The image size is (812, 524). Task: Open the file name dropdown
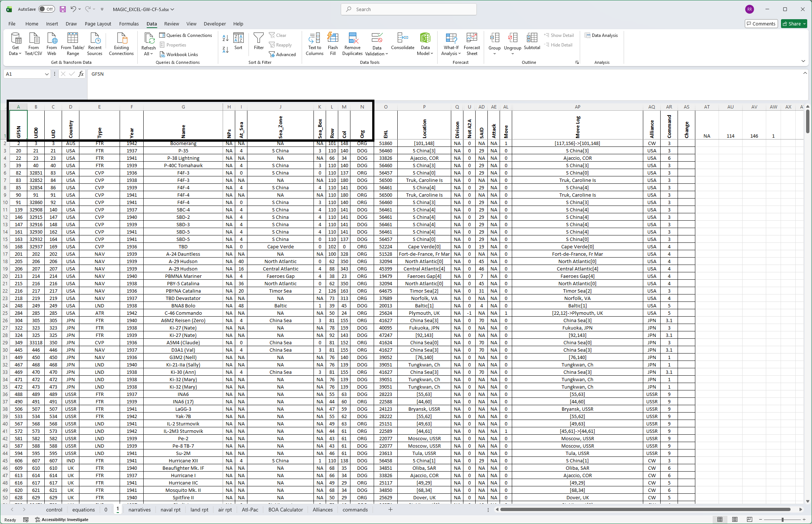click(x=172, y=9)
